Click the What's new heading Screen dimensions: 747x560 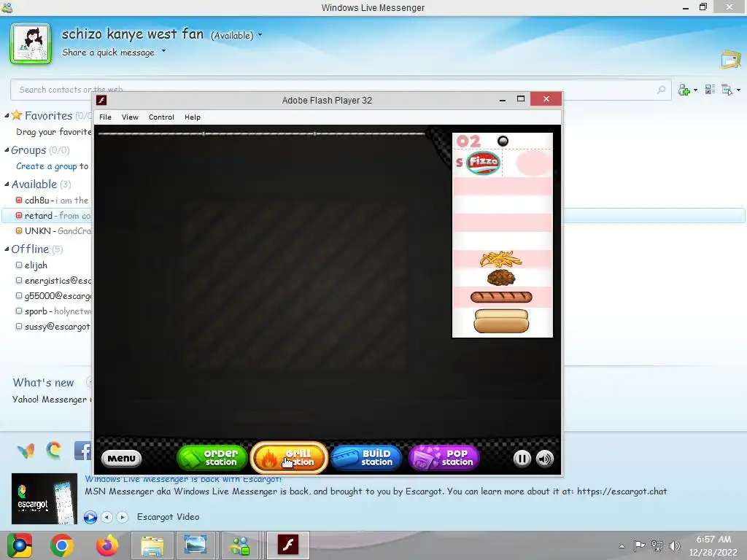click(x=43, y=382)
